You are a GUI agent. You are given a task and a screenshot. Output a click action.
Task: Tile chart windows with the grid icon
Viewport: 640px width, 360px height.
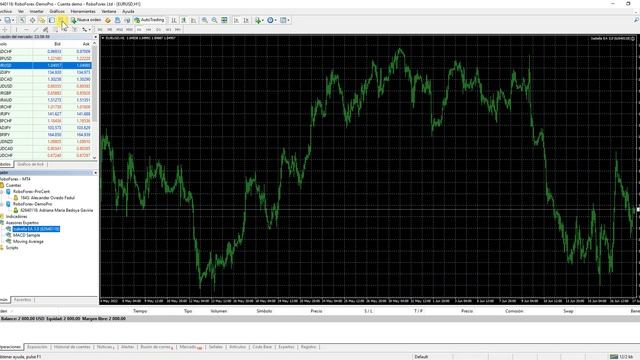point(224,20)
